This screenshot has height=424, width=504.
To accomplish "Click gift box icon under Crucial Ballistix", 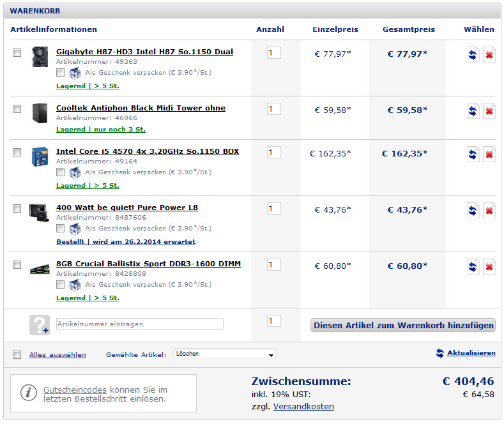I will pyautogui.click(x=75, y=285).
